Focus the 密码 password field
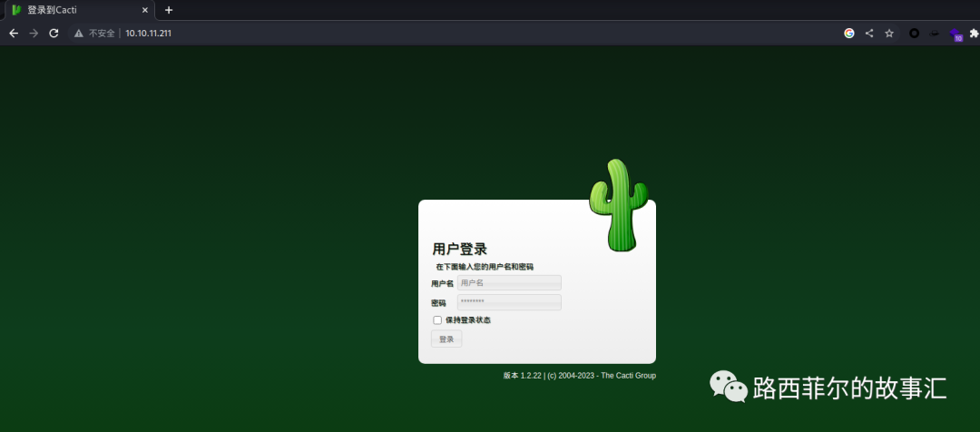 click(x=509, y=302)
